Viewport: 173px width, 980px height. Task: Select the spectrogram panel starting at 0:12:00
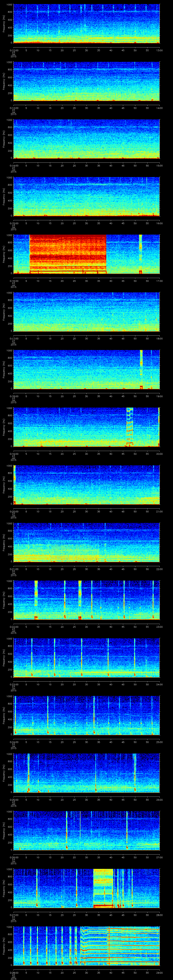(87, 24)
